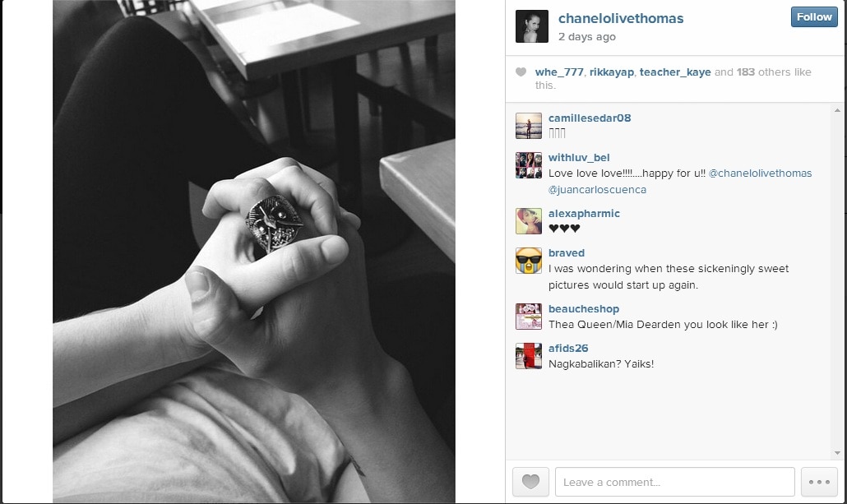Screen dimensions: 847x504
Task: Open rikkayap profile from likes list
Action: (612, 72)
